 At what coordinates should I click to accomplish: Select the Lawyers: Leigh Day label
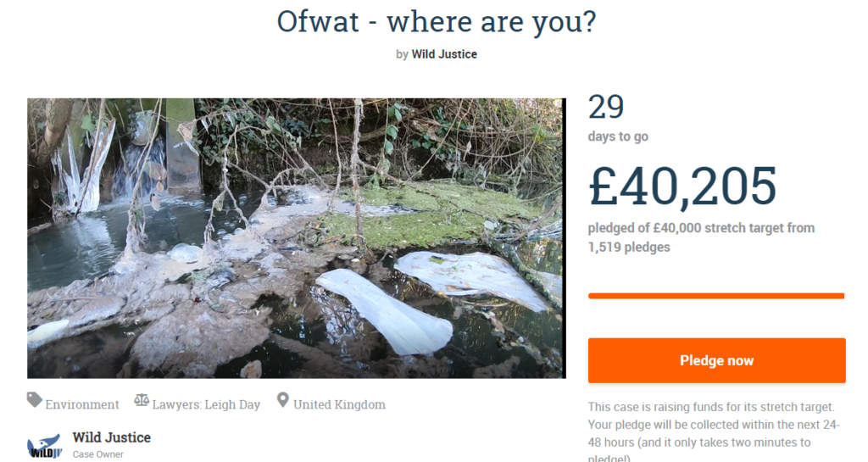click(x=206, y=404)
